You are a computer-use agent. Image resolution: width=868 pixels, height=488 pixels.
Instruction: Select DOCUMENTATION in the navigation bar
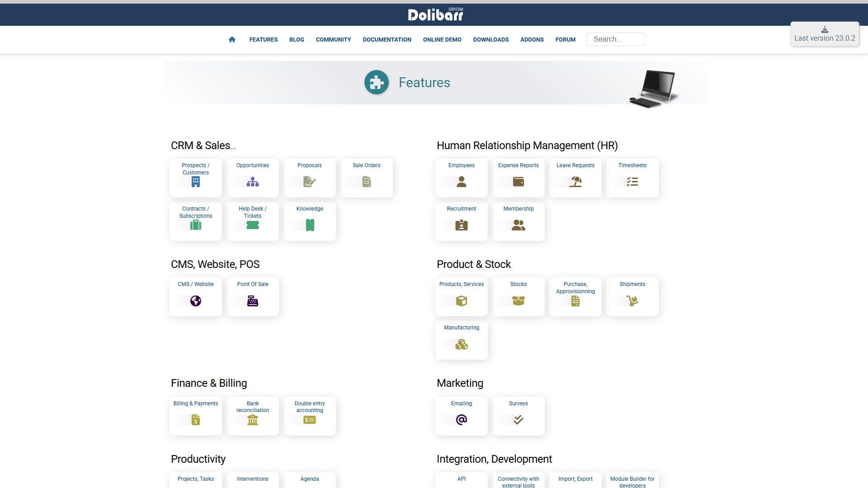387,40
